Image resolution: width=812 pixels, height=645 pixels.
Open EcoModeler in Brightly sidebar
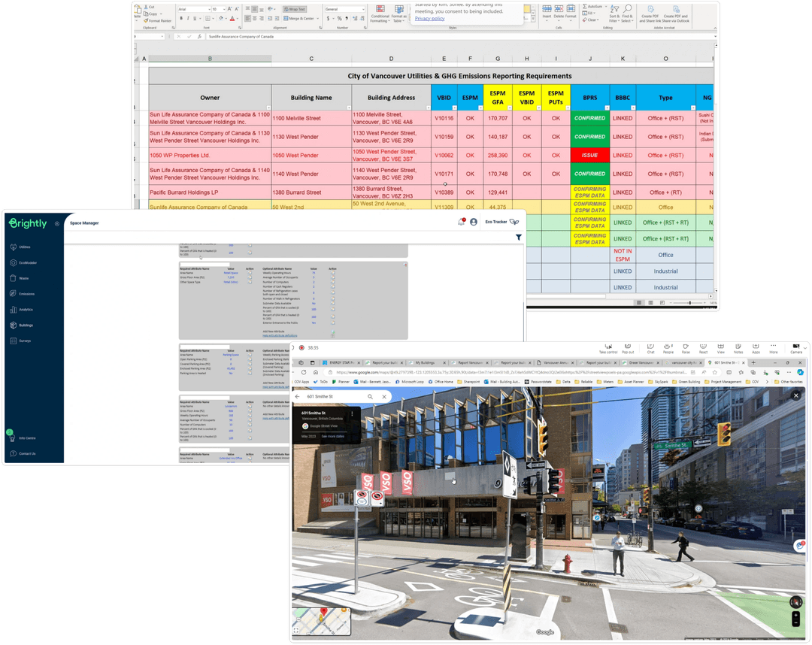(23, 262)
